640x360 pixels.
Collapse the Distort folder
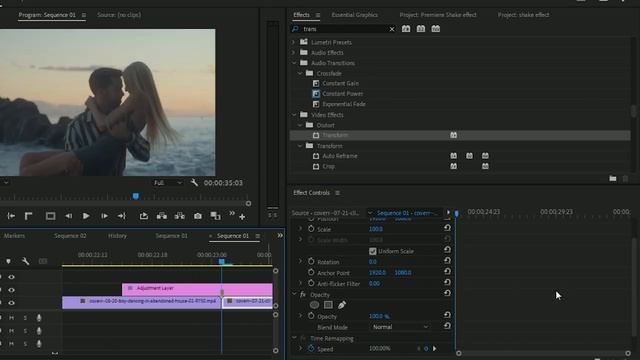(300, 125)
